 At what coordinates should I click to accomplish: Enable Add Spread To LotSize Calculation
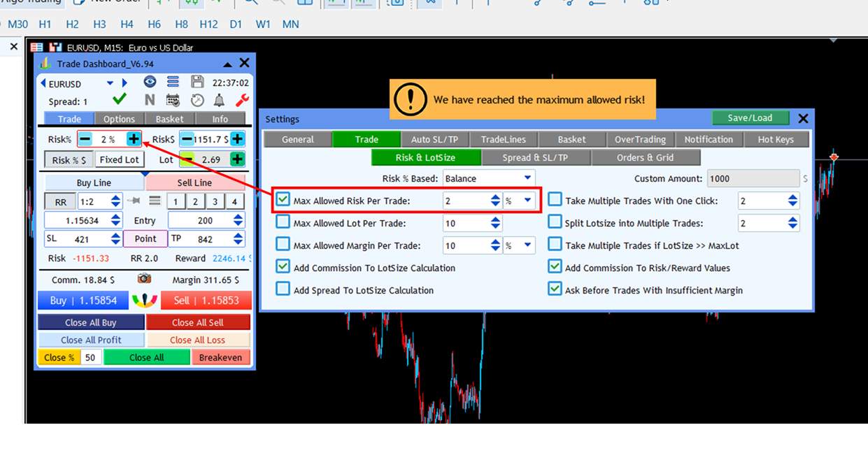click(x=283, y=289)
